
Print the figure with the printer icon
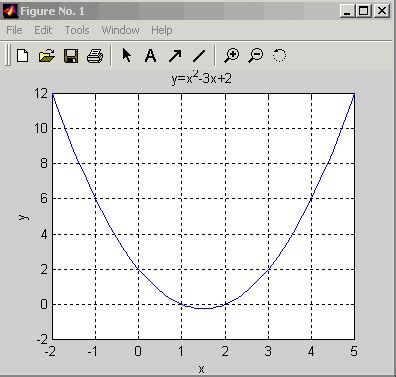click(x=95, y=56)
